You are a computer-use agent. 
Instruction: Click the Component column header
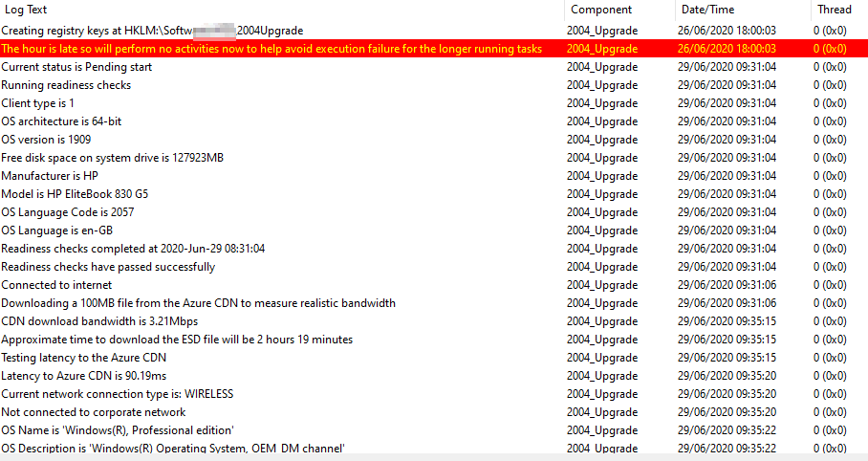[x=601, y=10]
